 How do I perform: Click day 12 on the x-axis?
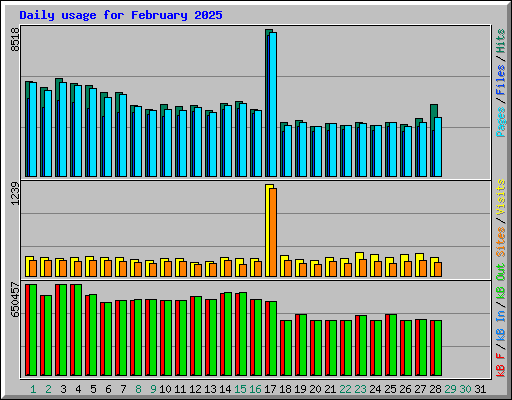(195, 389)
